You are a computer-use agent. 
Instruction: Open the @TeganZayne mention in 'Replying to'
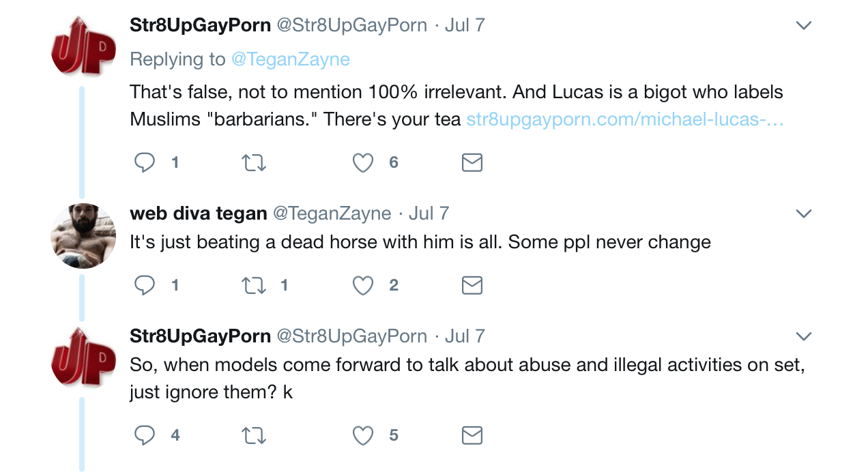(291, 59)
